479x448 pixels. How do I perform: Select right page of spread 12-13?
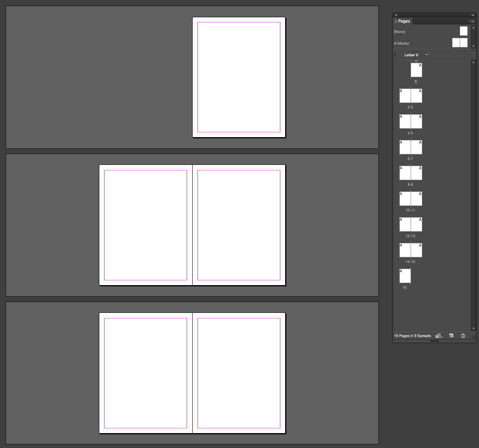(x=416, y=224)
